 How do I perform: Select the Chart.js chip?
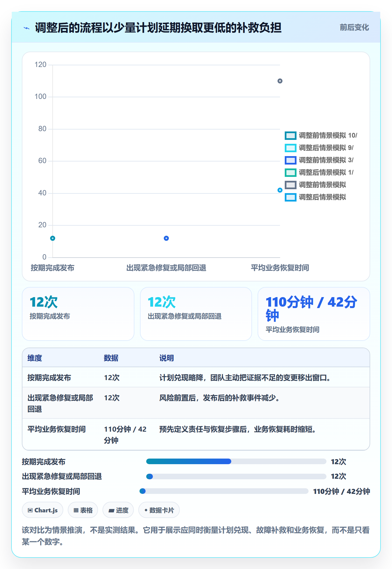point(43,510)
